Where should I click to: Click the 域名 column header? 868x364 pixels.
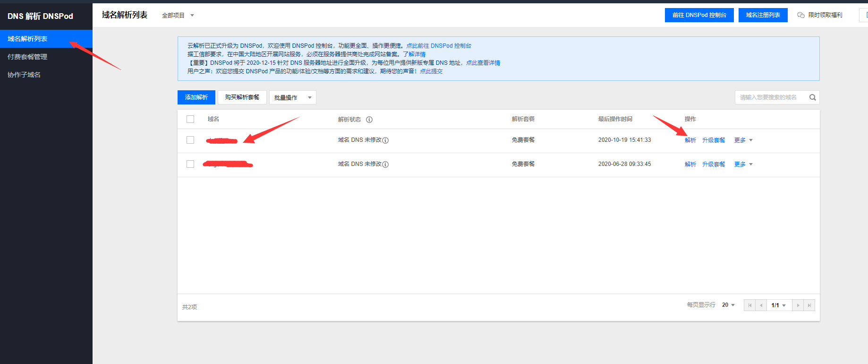213,119
